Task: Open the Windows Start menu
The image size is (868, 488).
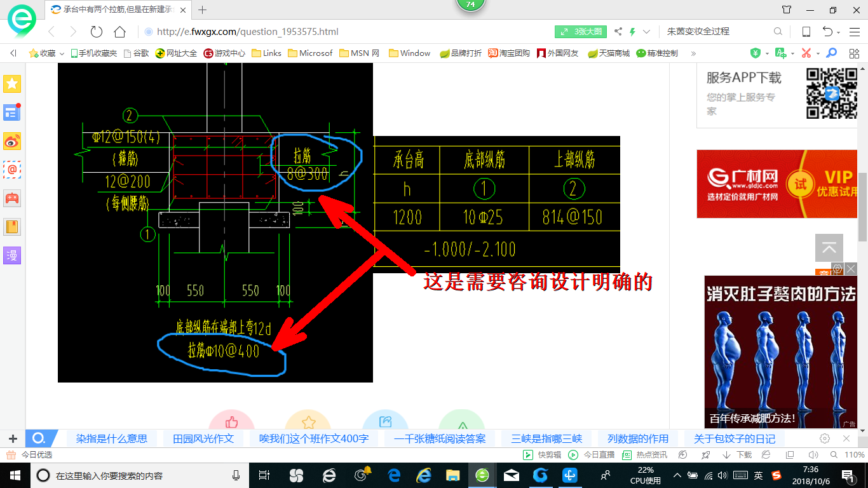Action: click(x=14, y=475)
